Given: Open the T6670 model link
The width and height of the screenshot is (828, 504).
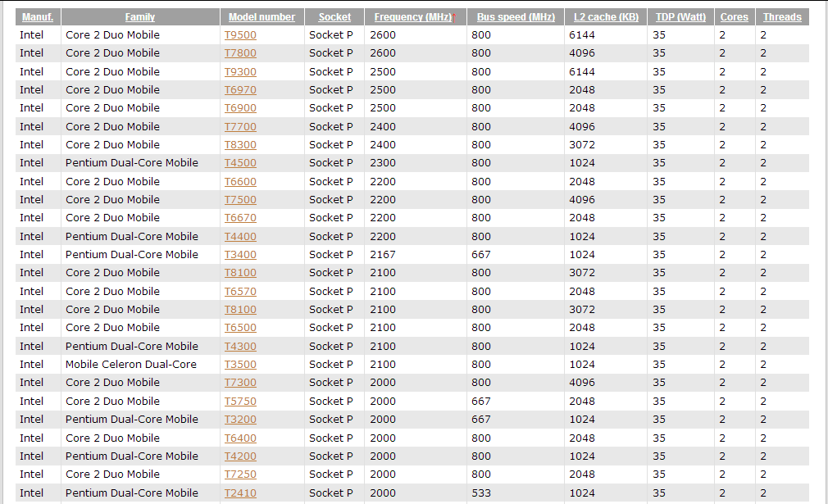Looking at the screenshot, I should tap(240, 217).
